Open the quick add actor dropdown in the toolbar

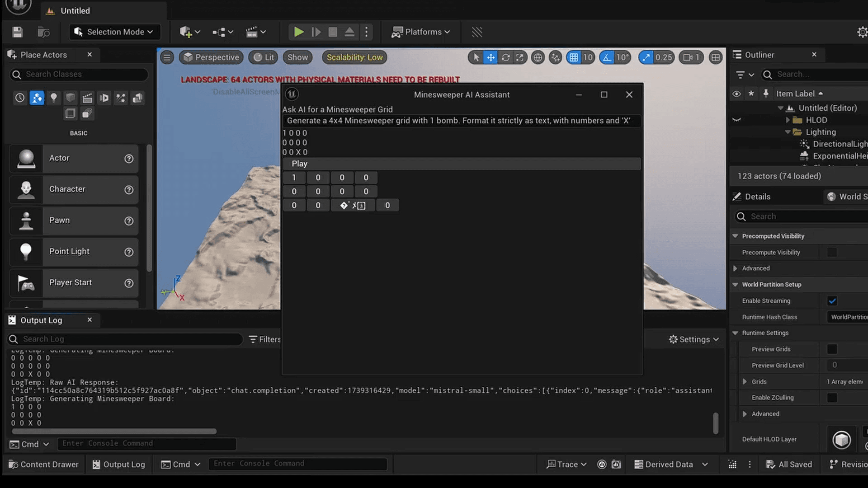(189, 32)
